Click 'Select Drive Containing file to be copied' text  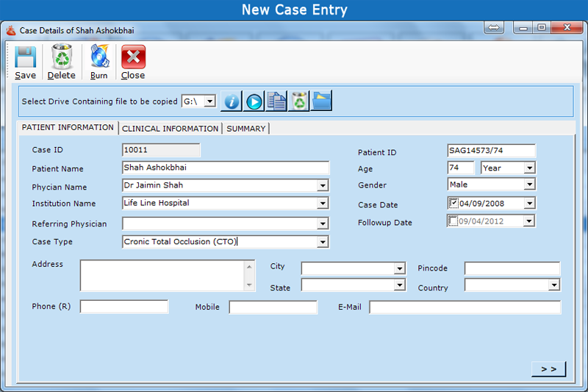[x=99, y=101]
